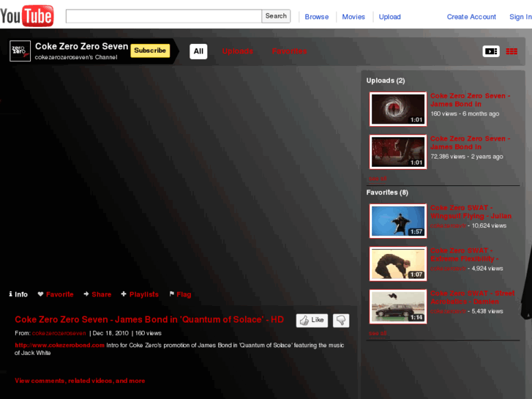The height and width of the screenshot is (399, 532).
Task: Open the Browse link
Action: [317, 17]
